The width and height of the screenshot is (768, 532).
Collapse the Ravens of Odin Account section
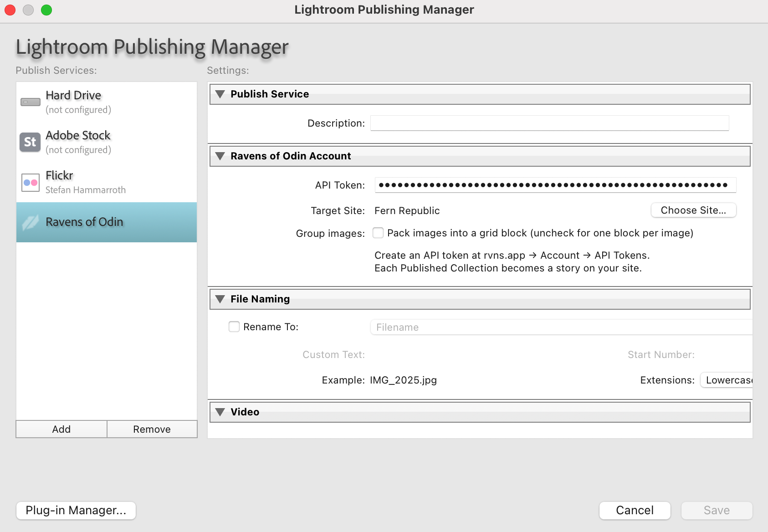click(220, 156)
